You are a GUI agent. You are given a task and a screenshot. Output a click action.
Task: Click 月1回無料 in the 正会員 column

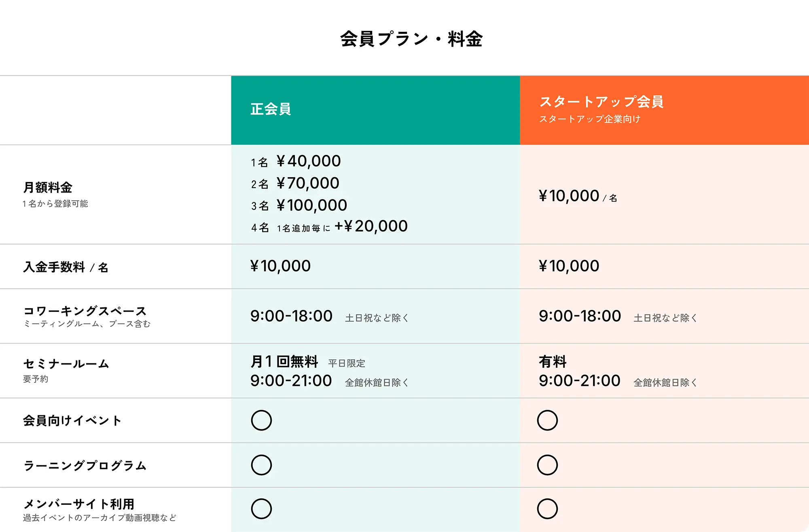coord(284,361)
